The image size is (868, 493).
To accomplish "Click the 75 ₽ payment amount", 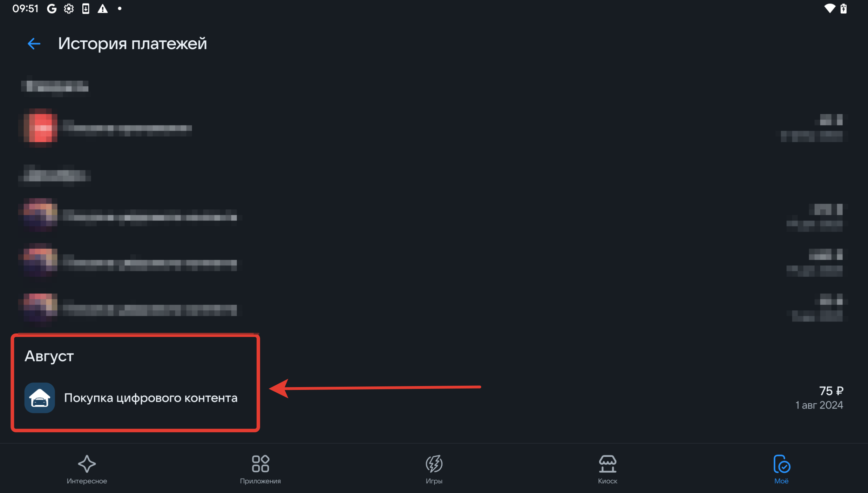I will pyautogui.click(x=831, y=391).
